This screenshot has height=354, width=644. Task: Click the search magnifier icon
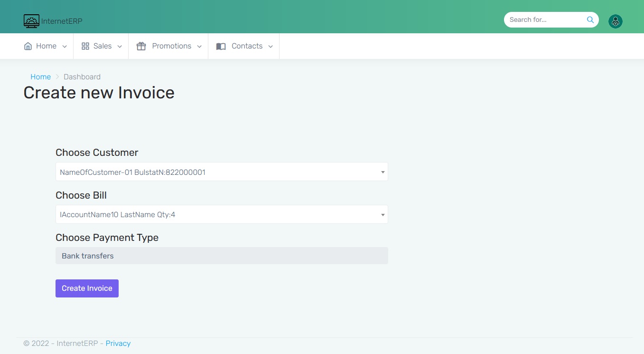(x=590, y=20)
